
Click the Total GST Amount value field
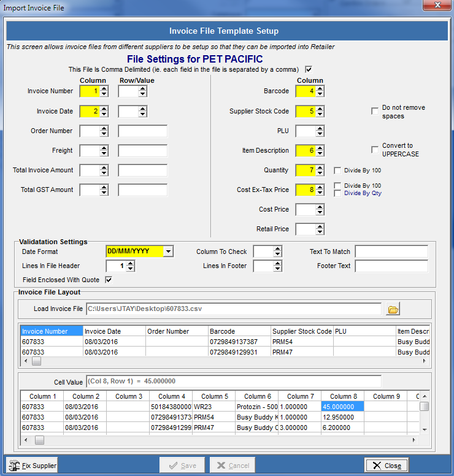pos(143,190)
